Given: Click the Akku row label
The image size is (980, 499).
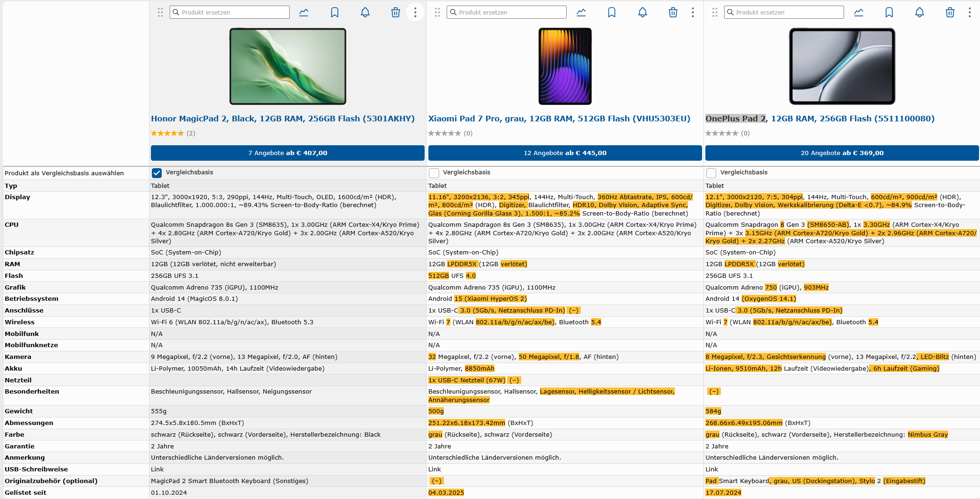Looking at the screenshot, I should (13, 369).
